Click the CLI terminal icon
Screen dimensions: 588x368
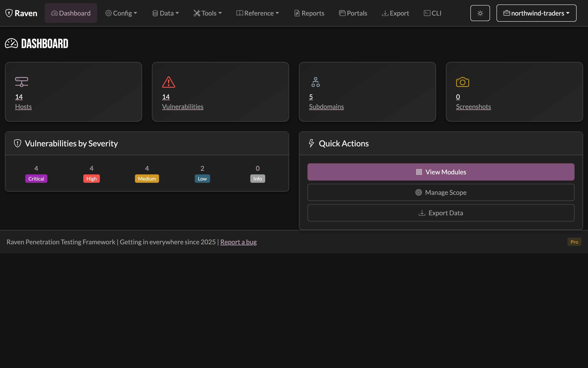click(427, 13)
